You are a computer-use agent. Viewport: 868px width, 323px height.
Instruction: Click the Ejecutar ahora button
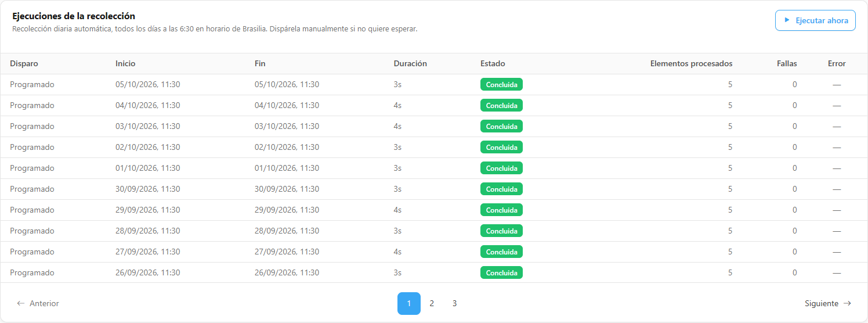(x=815, y=20)
